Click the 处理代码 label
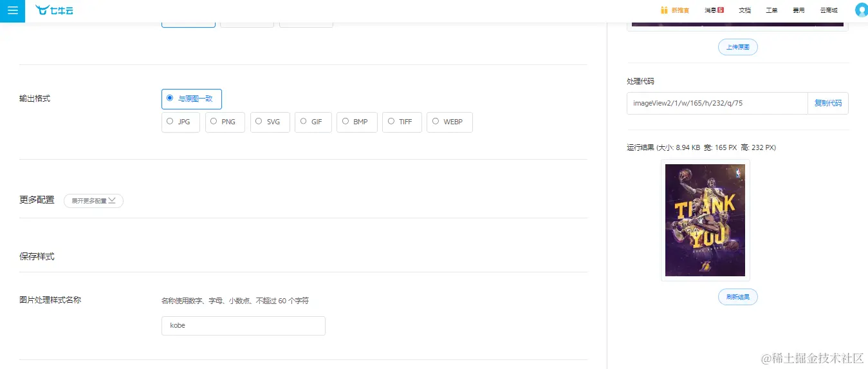This screenshot has height=369, width=868. click(x=641, y=81)
